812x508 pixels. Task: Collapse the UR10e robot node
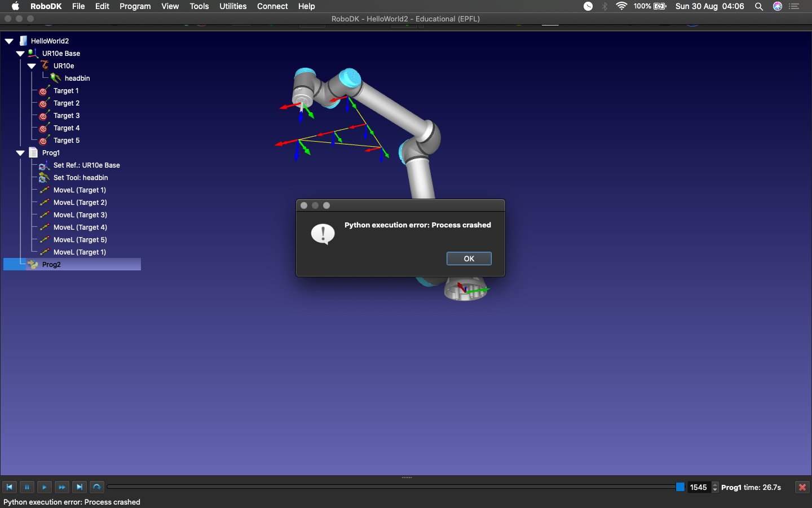(32, 66)
